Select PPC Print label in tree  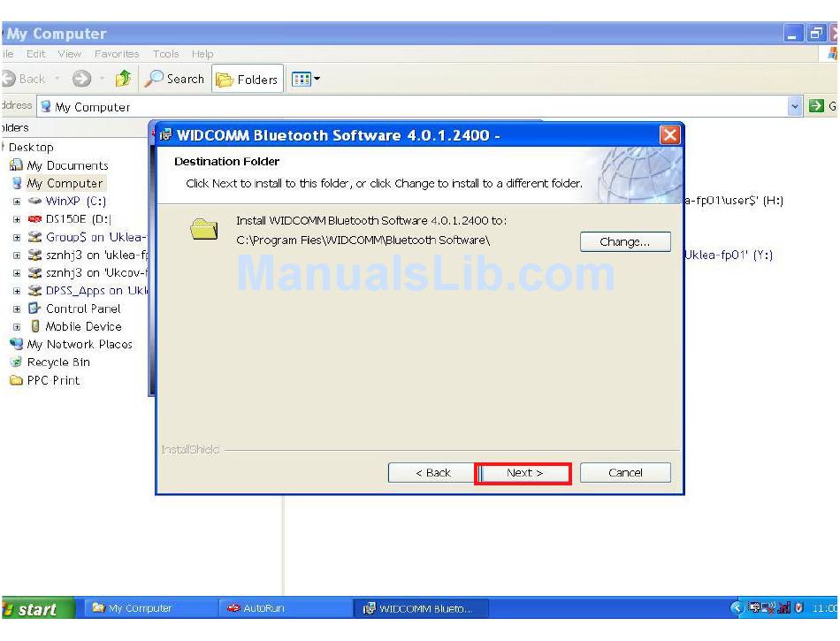point(53,380)
